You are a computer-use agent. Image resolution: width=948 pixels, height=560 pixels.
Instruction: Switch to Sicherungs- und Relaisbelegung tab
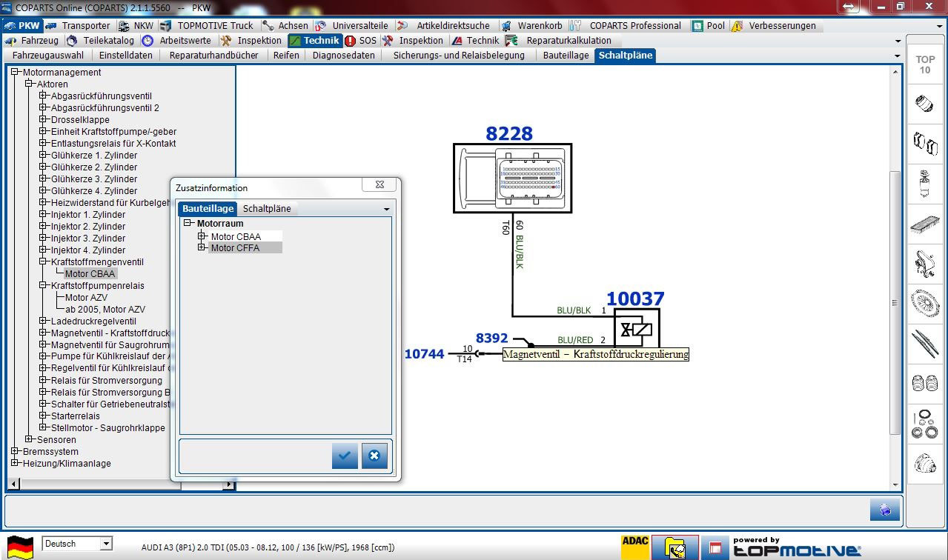(459, 56)
